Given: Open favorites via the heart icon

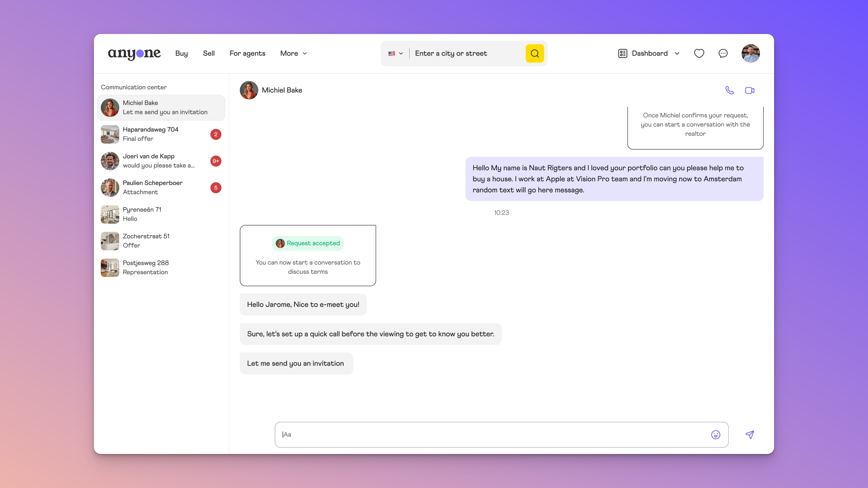Looking at the screenshot, I should tap(699, 53).
